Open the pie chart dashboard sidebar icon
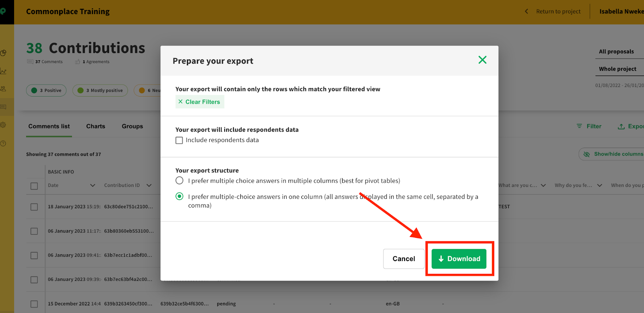Viewport: 644px width, 313px height. pyautogui.click(x=3, y=53)
